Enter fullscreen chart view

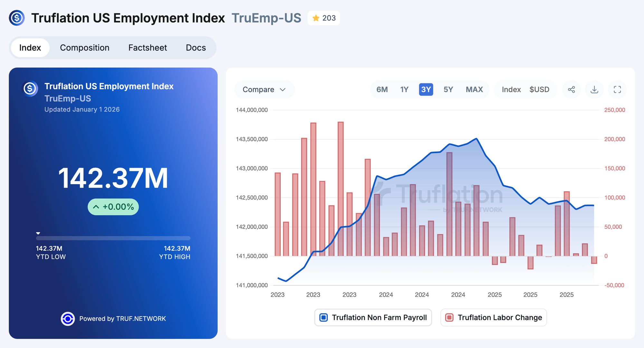click(x=617, y=89)
